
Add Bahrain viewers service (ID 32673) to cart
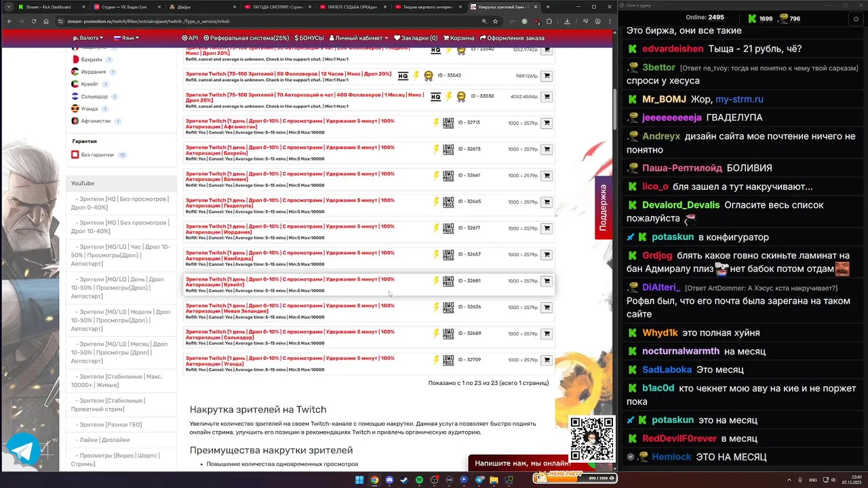(x=547, y=150)
